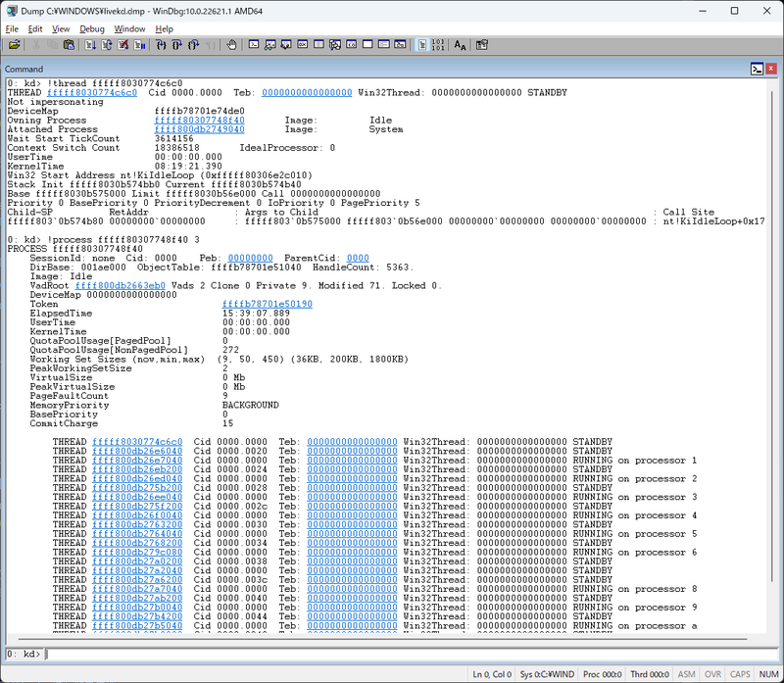
Task: Click the 'Sys 0:C:¥WIND' status bar entry
Action: pyautogui.click(x=547, y=674)
